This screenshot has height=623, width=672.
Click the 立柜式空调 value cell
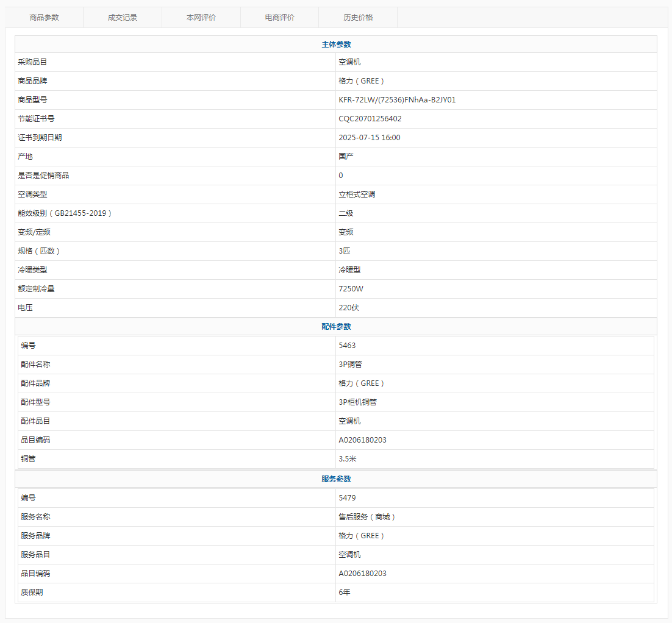357,194
